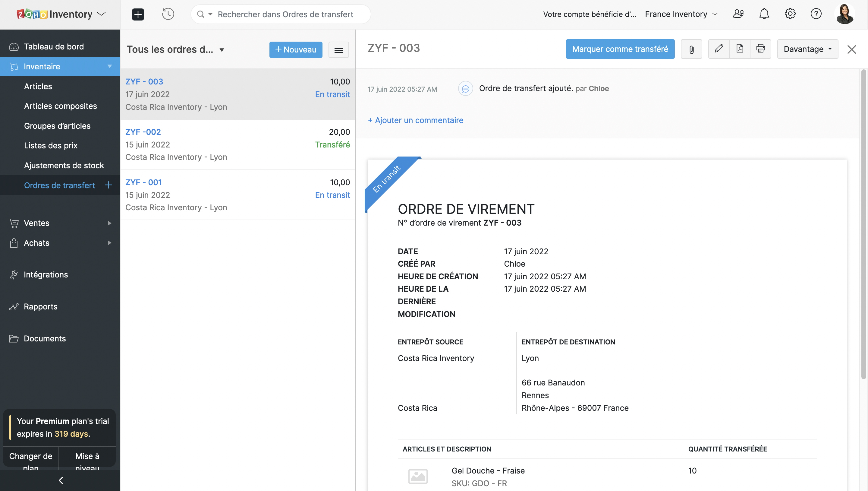This screenshot has width=868, height=491.
Task: Open the notifications bell
Action: point(764,14)
